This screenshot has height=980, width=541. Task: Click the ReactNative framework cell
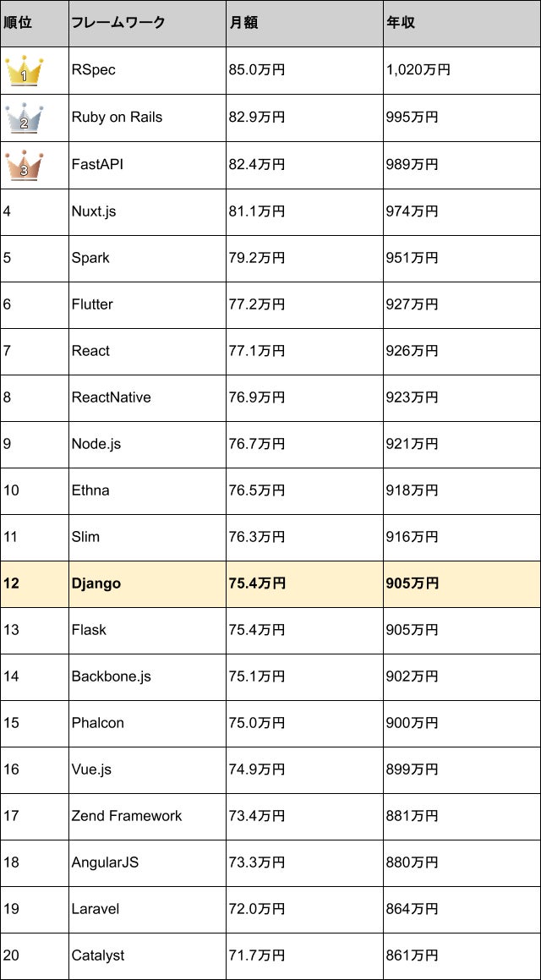point(111,397)
